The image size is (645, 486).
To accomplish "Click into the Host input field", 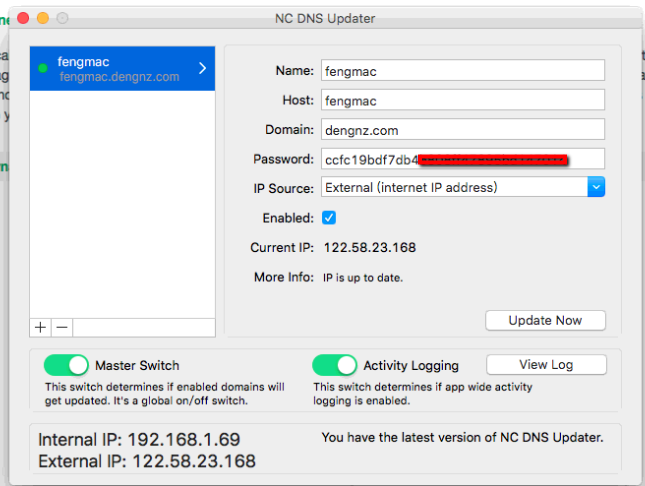I will click(x=463, y=100).
